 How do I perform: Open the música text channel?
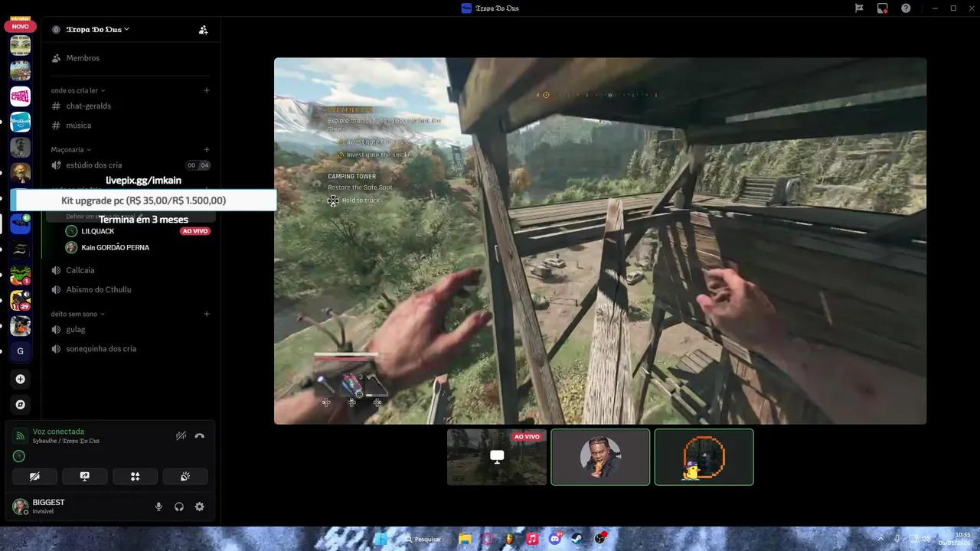[131, 126]
